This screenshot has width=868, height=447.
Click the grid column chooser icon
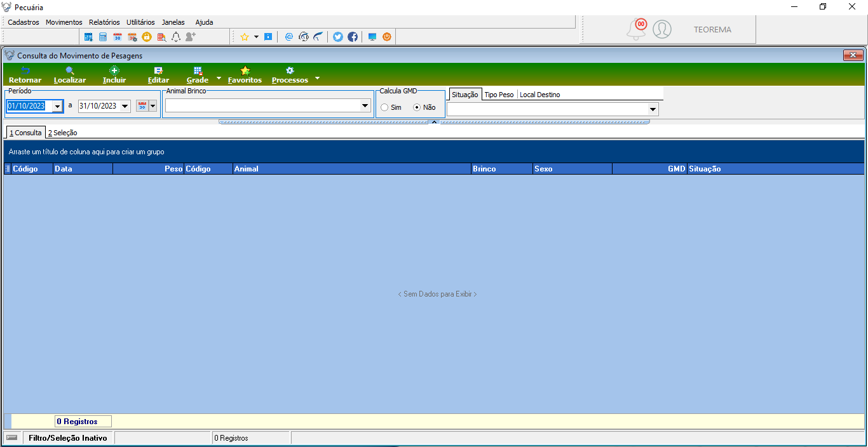click(8, 169)
